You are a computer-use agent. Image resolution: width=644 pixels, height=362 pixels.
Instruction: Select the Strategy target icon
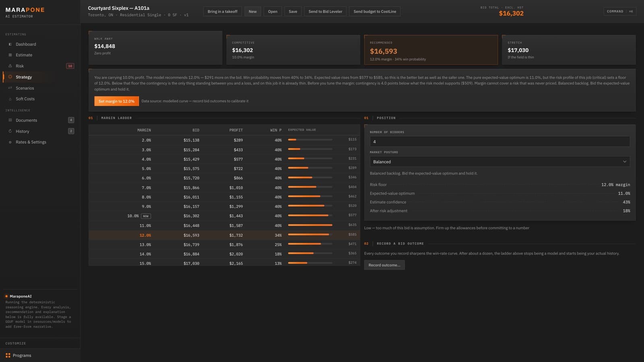(10, 77)
